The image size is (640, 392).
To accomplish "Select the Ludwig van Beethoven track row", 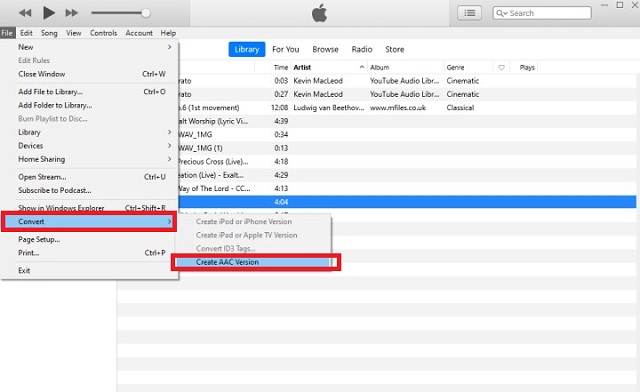I will point(407,107).
